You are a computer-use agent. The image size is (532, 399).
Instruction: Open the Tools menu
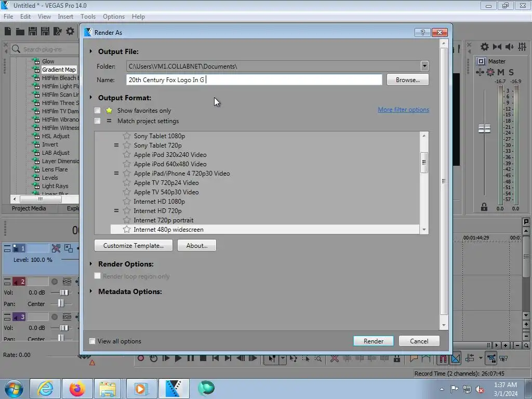pyautogui.click(x=88, y=17)
